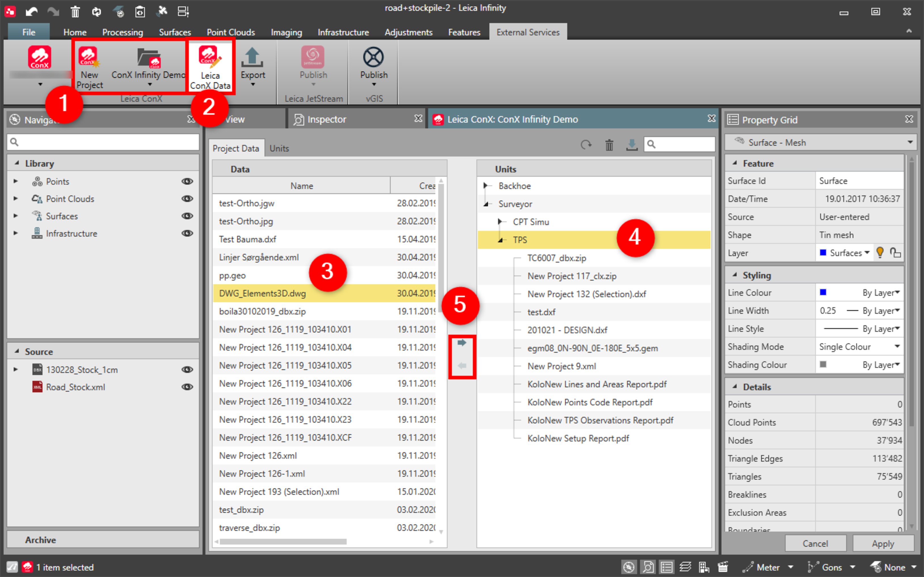This screenshot has width=924, height=577.
Task: Select the DWG_Elements3D.dwg row
Action: (x=324, y=293)
